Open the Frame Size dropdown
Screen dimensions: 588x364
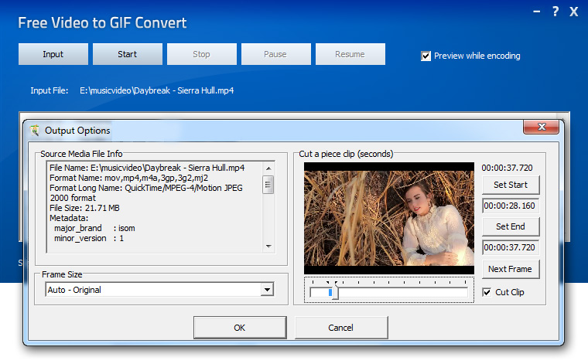[x=267, y=290]
